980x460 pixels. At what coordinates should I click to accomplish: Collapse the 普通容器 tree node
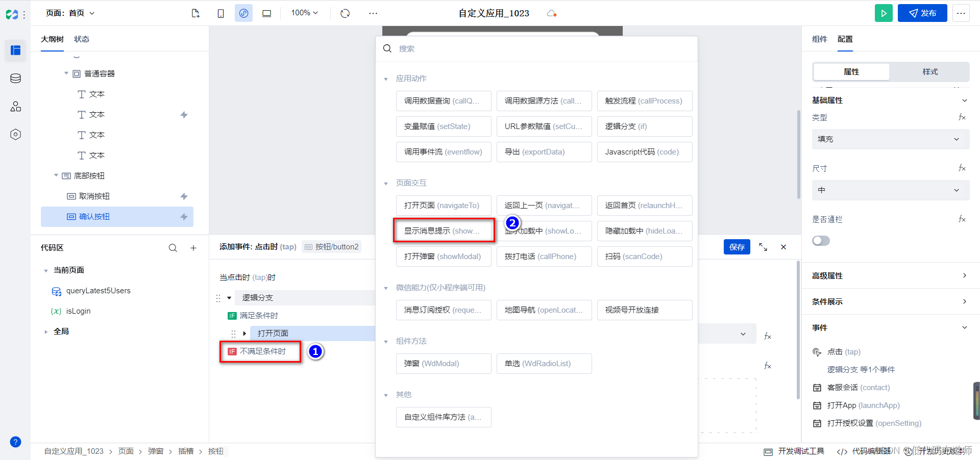[66, 73]
